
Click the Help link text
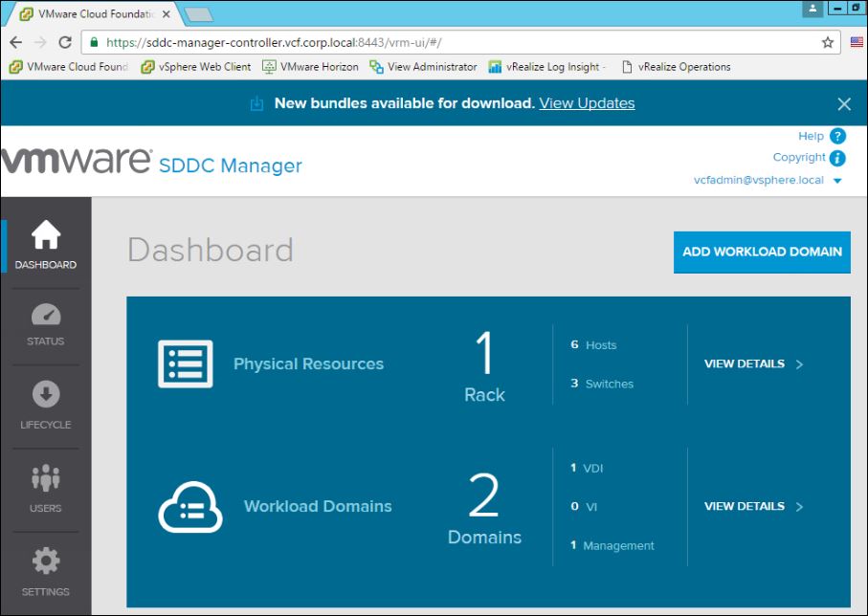coord(811,136)
